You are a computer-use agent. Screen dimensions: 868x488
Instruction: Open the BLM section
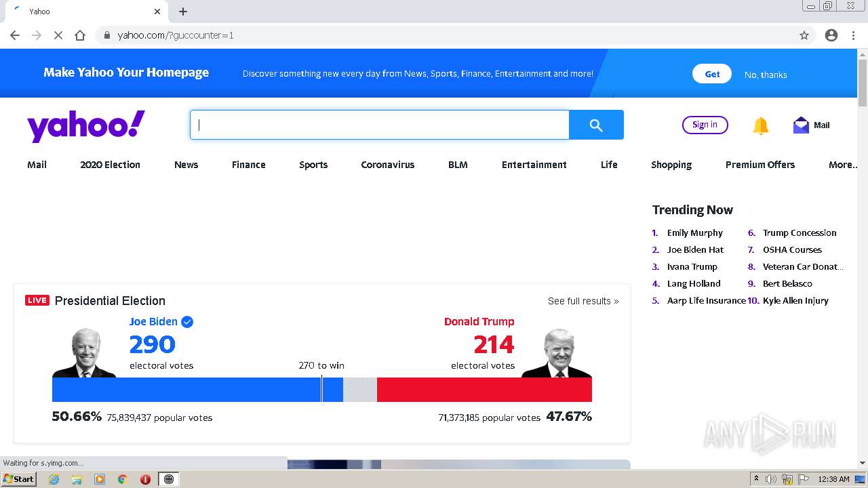pyautogui.click(x=458, y=165)
